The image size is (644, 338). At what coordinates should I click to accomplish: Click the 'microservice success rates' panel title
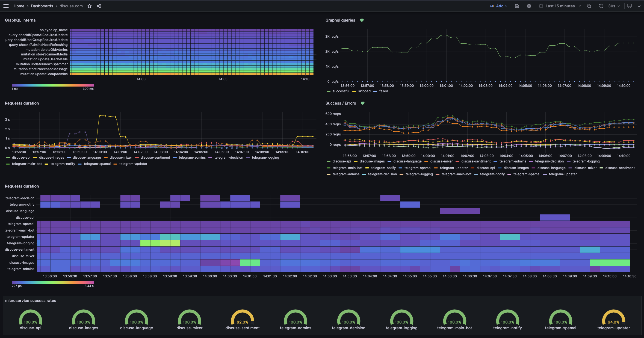tap(31, 301)
